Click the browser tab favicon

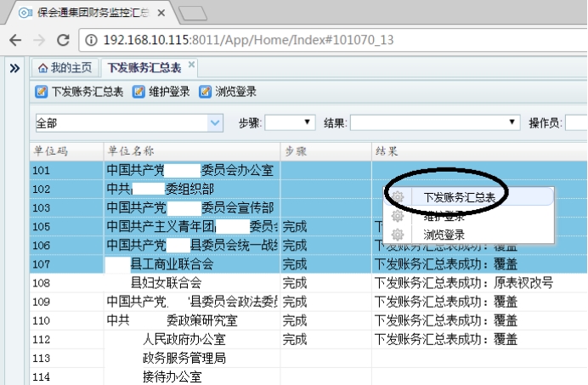pyautogui.click(x=25, y=13)
